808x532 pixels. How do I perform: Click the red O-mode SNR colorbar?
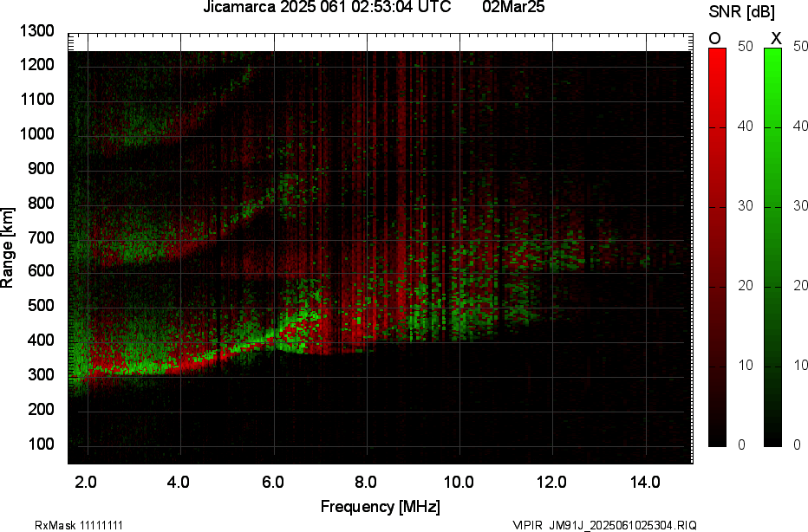point(717,247)
